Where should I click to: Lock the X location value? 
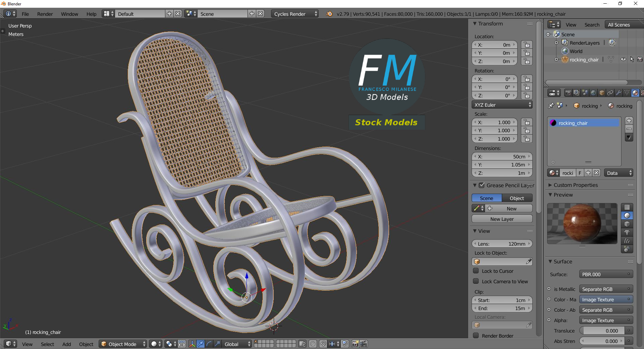click(527, 45)
